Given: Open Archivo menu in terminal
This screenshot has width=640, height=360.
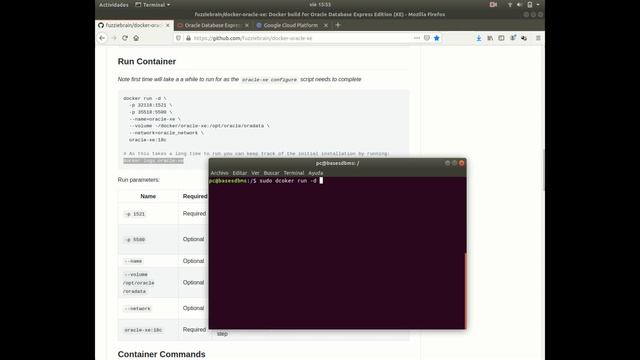Looking at the screenshot, I should pyautogui.click(x=219, y=173).
